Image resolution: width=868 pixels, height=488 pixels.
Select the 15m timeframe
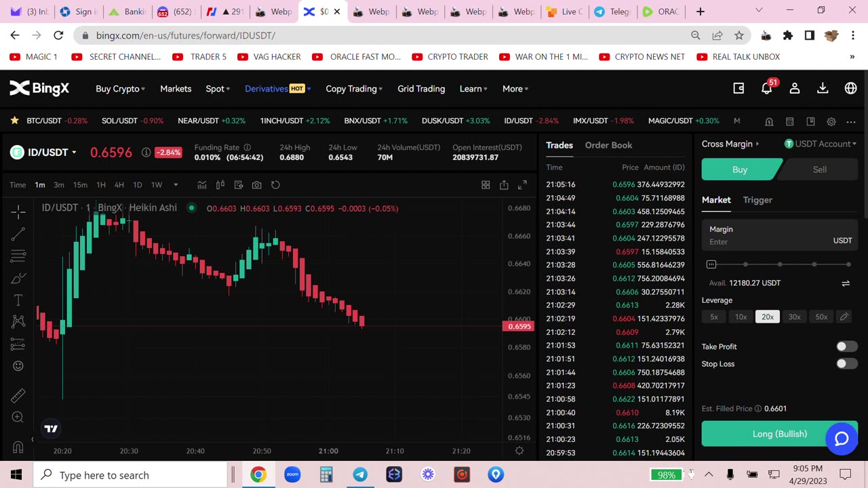pos(80,185)
